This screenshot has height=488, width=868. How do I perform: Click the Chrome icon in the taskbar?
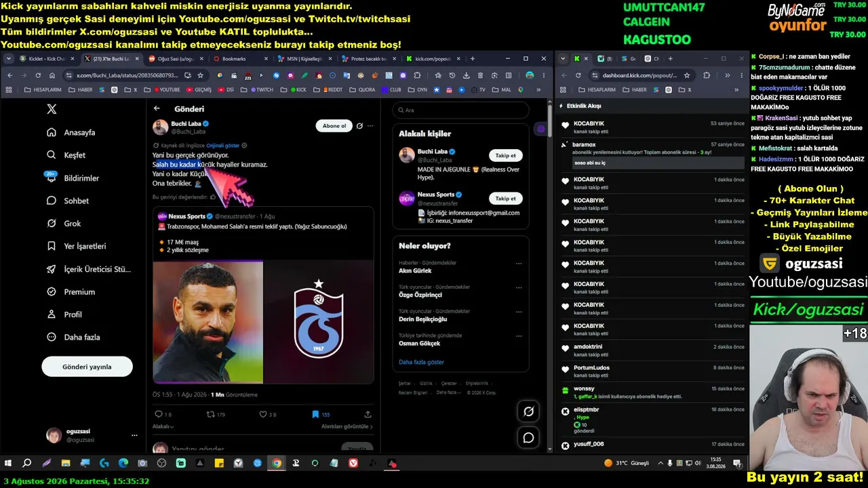pyautogui.click(x=277, y=464)
